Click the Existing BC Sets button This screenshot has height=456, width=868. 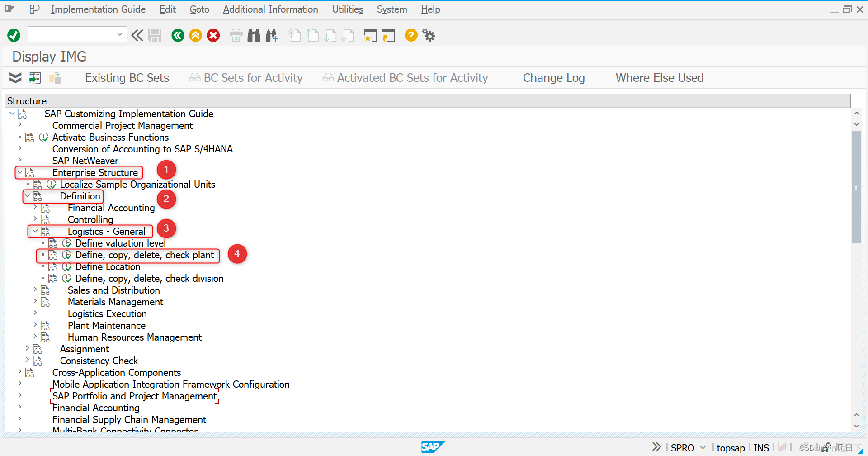[127, 78]
